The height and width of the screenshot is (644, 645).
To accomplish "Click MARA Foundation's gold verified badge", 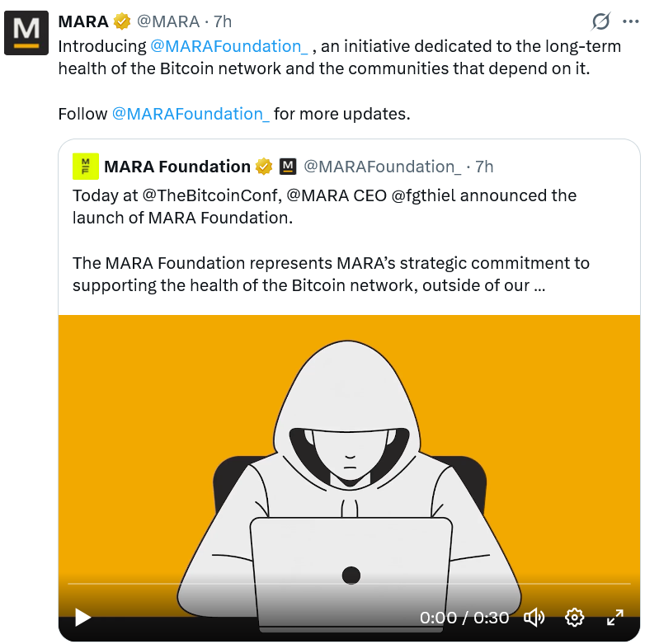I will coord(264,167).
